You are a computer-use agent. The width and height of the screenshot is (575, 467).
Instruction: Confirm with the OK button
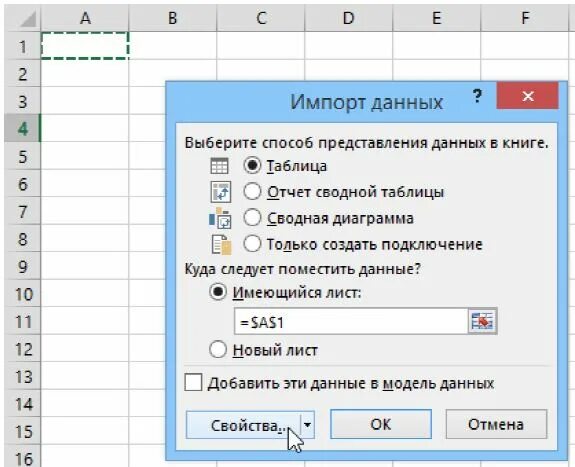pyautogui.click(x=381, y=424)
